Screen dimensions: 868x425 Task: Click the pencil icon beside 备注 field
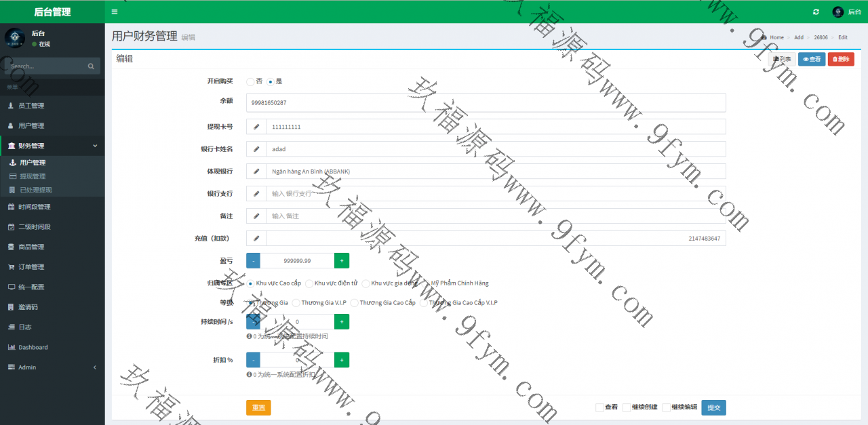coord(256,216)
